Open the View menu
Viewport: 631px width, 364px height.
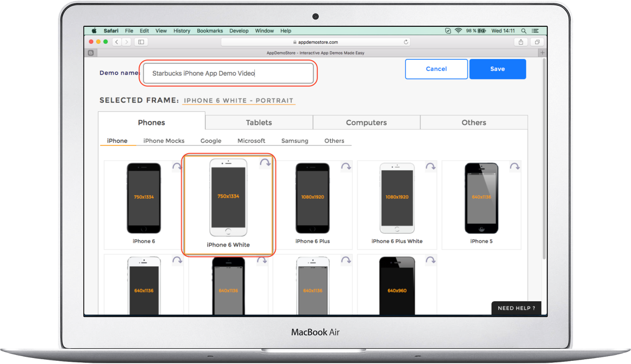click(x=161, y=31)
